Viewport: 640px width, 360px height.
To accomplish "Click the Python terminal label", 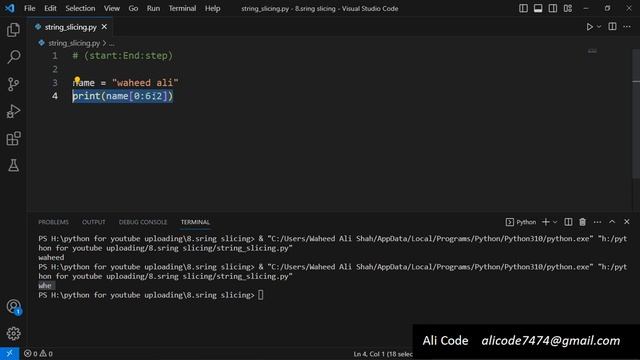I will point(521,222).
